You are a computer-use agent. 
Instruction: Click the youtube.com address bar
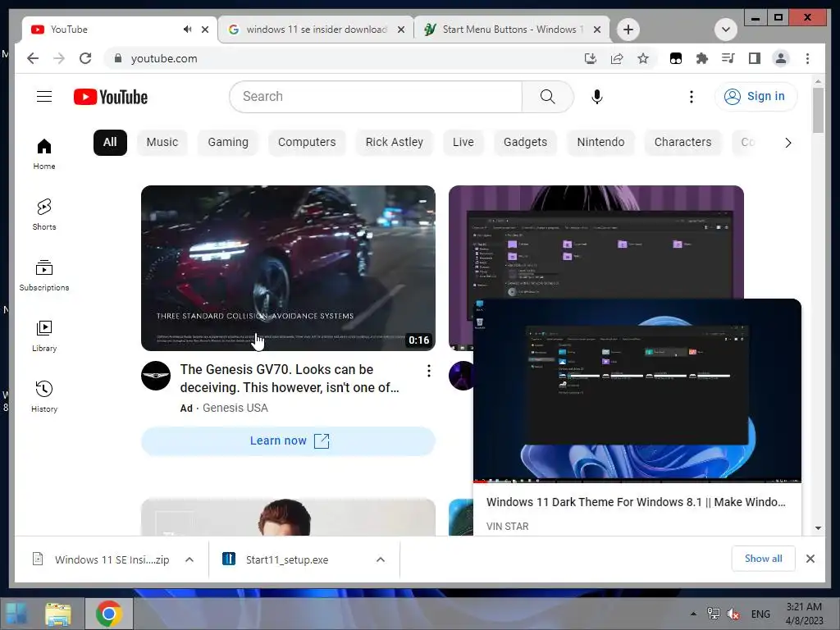343,58
